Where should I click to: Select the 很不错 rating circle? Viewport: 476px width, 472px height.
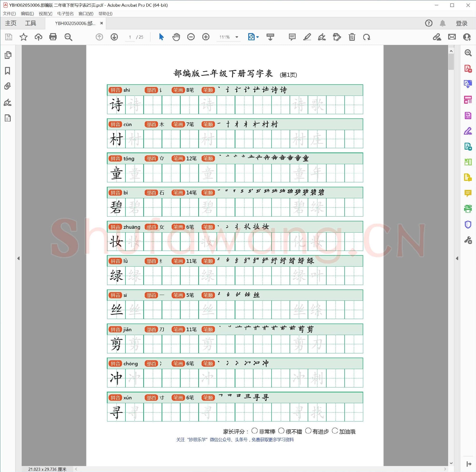pos(281,431)
